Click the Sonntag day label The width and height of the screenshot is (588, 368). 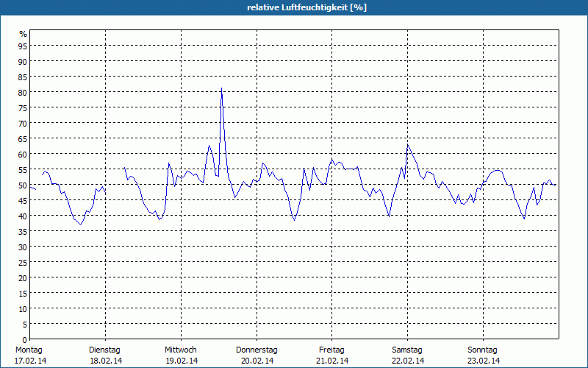pyautogui.click(x=483, y=350)
